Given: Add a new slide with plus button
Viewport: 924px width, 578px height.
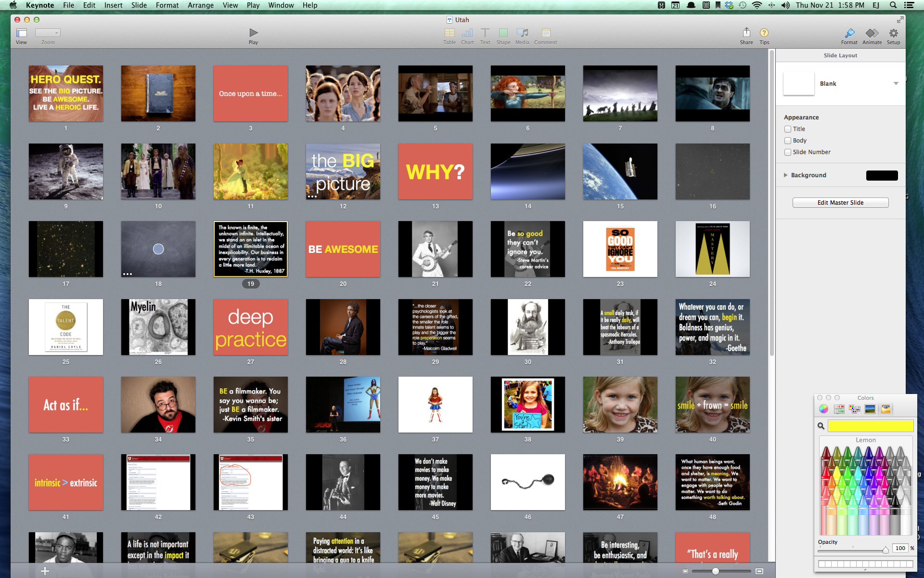Looking at the screenshot, I should coord(45,571).
